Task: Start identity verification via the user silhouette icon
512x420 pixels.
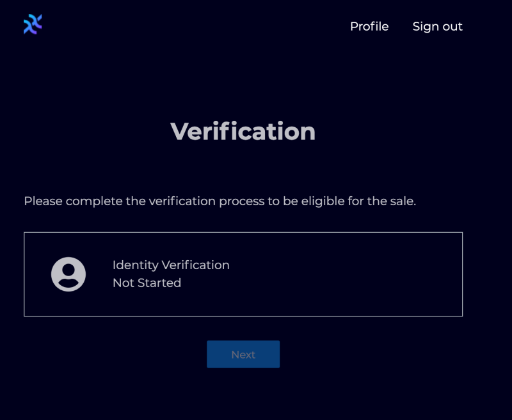Action: point(68,274)
